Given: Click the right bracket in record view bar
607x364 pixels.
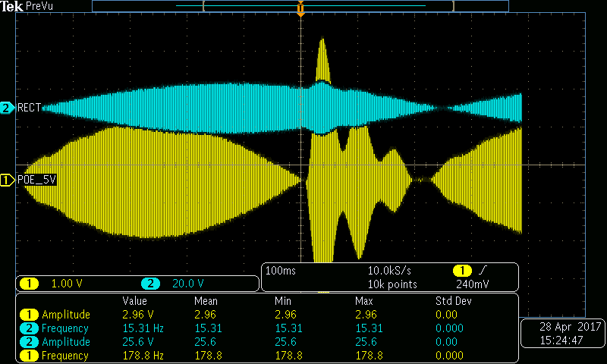Looking at the screenshot, I should (x=452, y=6).
